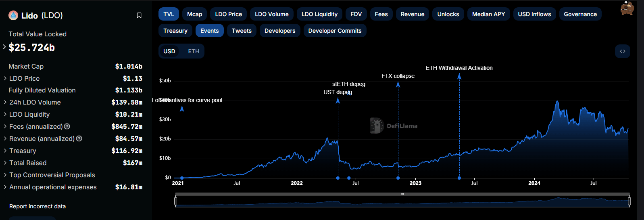The image size is (644, 220).
Task: Switch chart denomination to USD
Action: (x=169, y=51)
